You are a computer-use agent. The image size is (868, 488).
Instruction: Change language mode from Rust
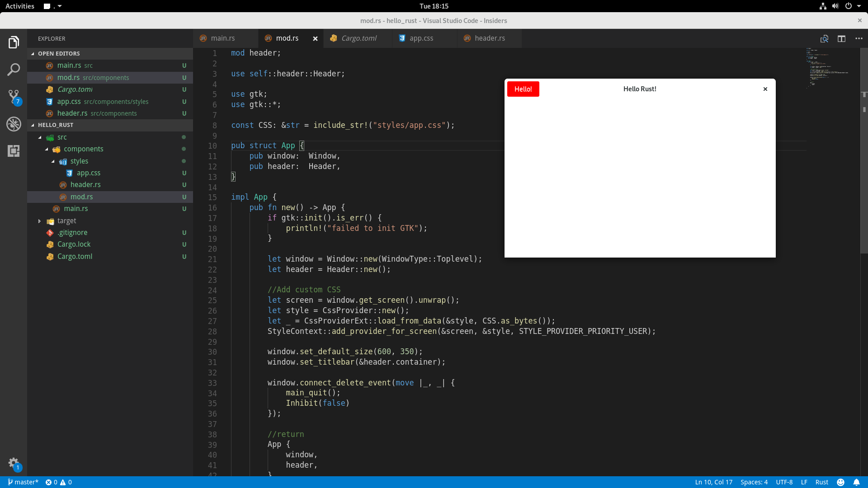(x=822, y=482)
